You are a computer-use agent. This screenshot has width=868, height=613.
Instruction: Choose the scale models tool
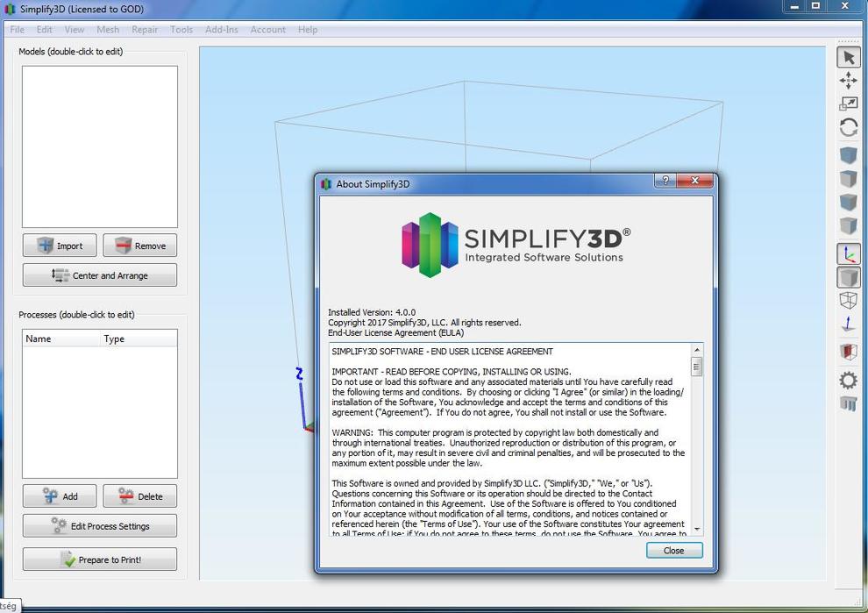tap(848, 104)
